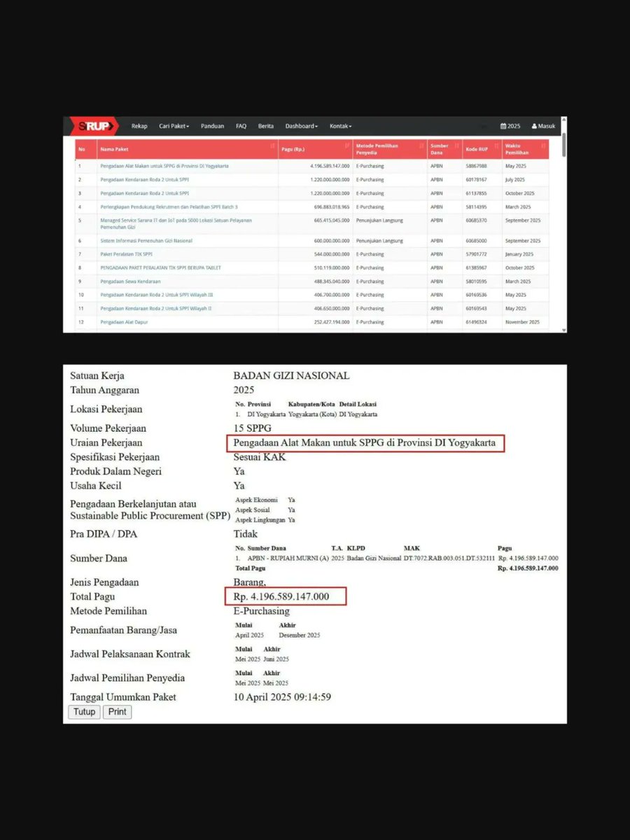630x840 pixels.
Task: Select pagu value 488.345.040.000
Action: tap(331, 281)
